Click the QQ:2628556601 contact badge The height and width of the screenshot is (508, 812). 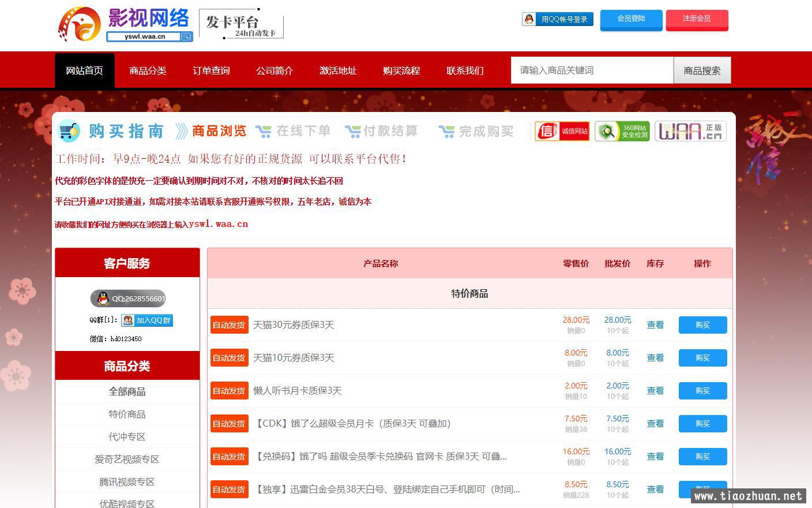point(128,298)
